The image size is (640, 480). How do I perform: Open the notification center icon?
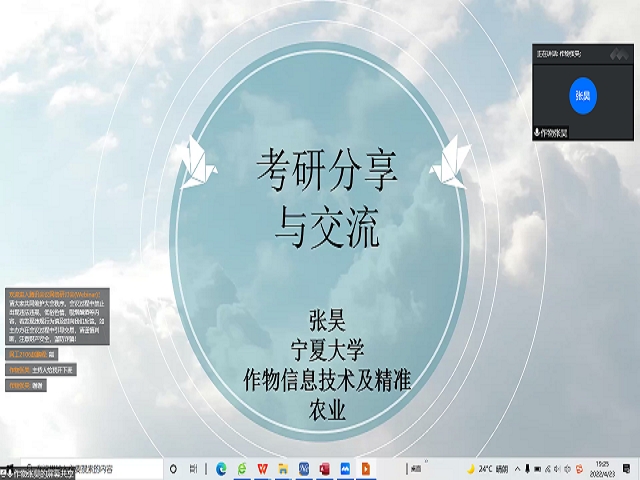point(626,469)
